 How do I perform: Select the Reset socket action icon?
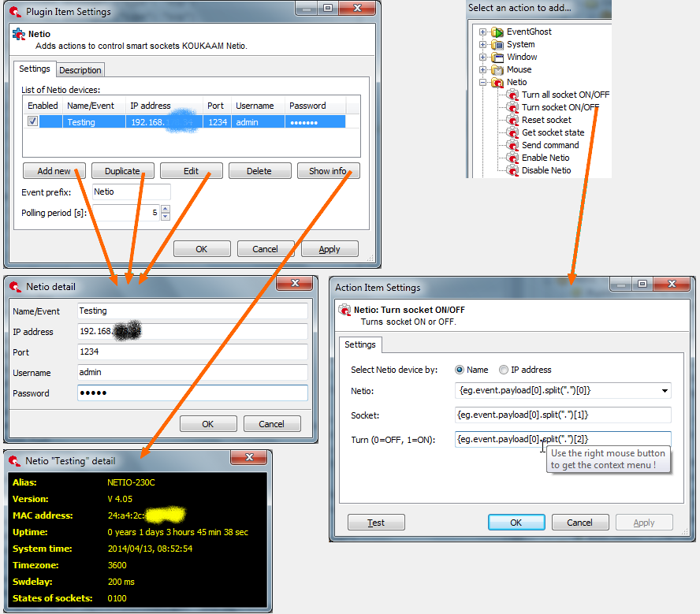tap(512, 120)
